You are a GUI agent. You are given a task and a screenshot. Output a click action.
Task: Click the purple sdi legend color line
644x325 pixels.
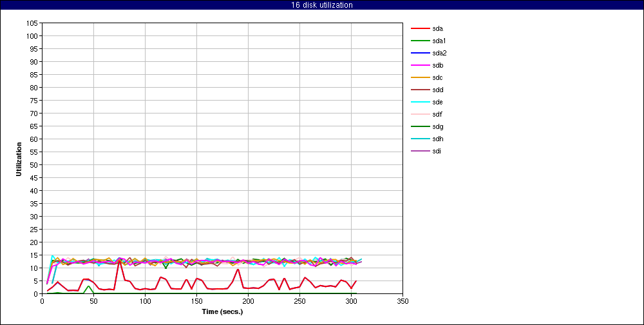click(420, 151)
